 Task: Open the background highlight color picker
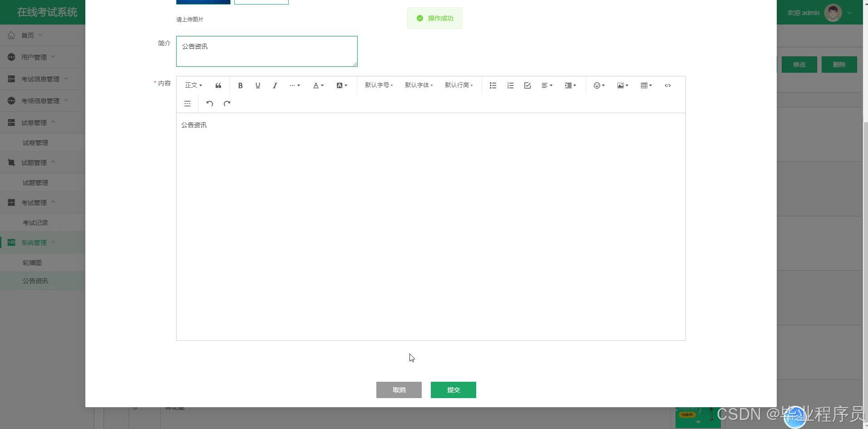tap(342, 85)
